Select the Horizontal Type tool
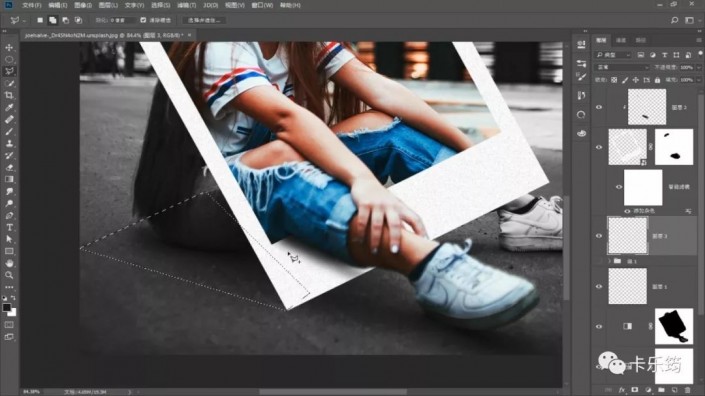The width and height of the screenshot is (705, 396). pos(9,227)
